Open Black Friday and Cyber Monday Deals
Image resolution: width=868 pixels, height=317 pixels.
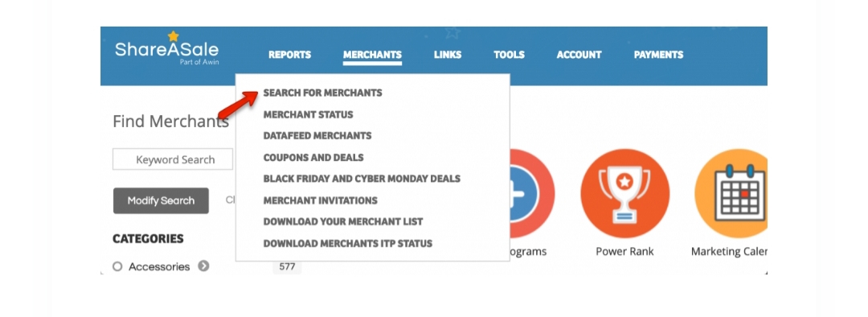tap(362, 179)
